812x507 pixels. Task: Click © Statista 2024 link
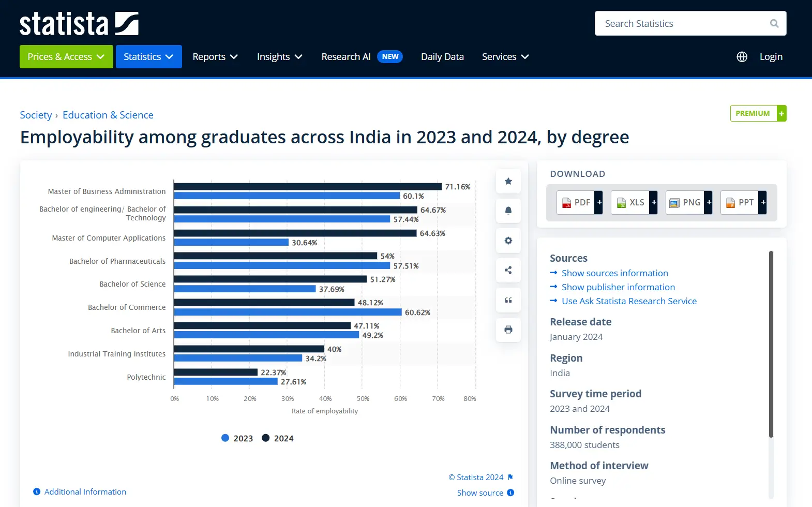pyautogui.click(x=476, y=477)
